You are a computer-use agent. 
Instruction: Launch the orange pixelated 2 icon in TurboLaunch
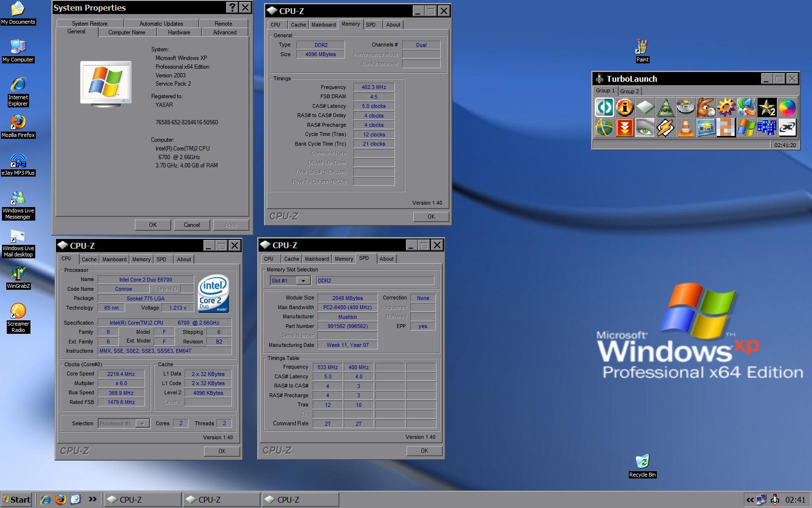click(726, 128)
